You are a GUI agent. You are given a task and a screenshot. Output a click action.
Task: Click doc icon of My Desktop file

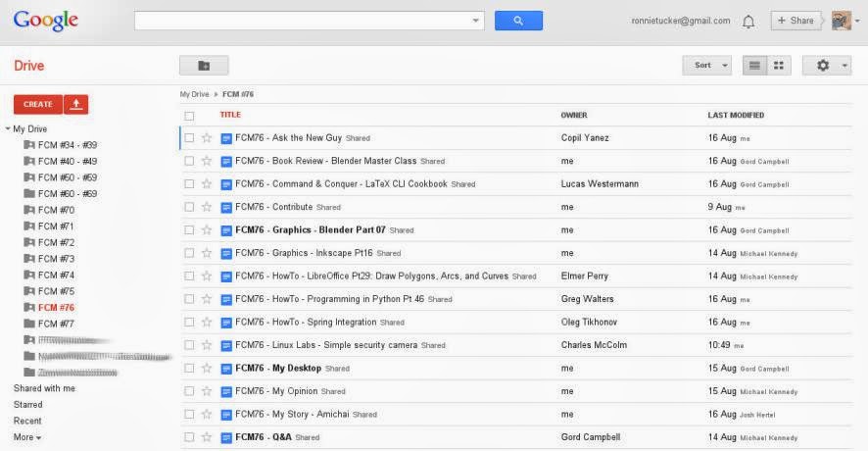tap(226, 369)
